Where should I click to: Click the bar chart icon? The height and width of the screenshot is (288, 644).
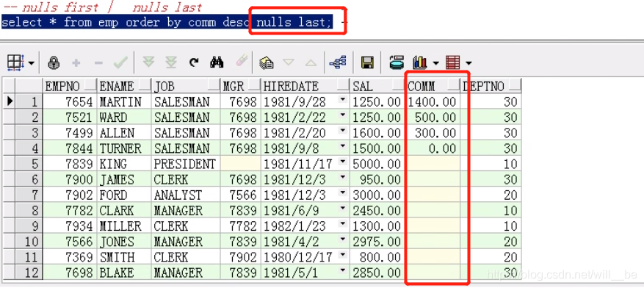tap(420, 62)
